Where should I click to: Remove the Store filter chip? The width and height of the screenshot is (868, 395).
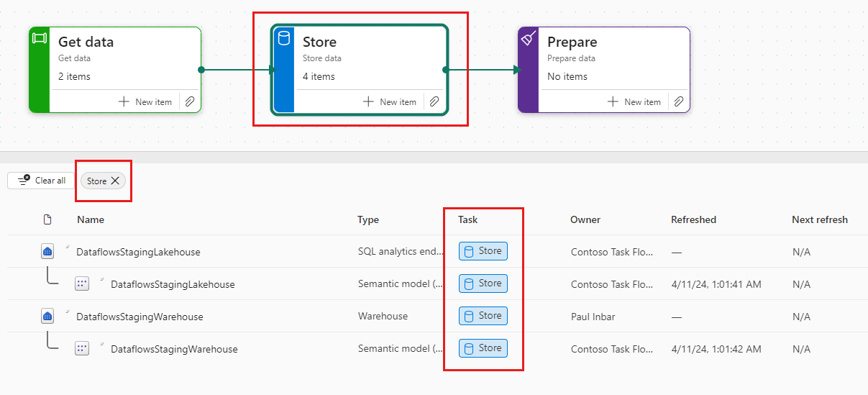115,181
